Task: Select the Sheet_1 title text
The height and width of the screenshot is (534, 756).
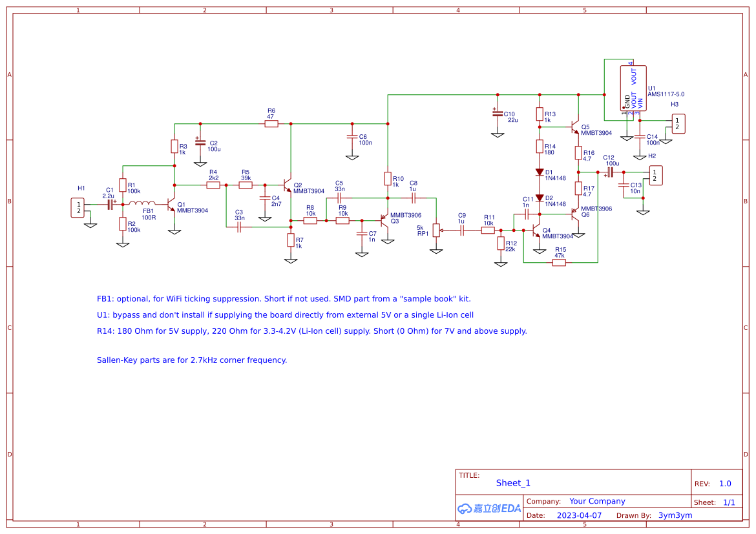Action: coord(513,482)
